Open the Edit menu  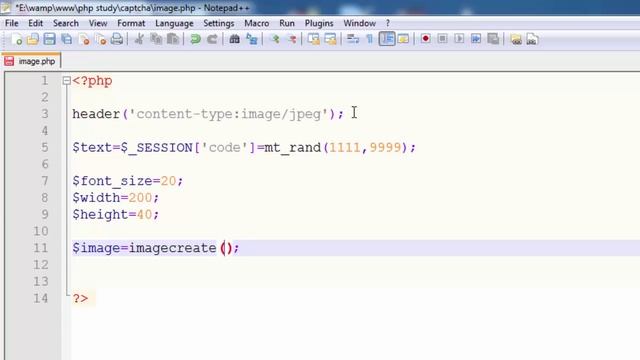[36, 23]
